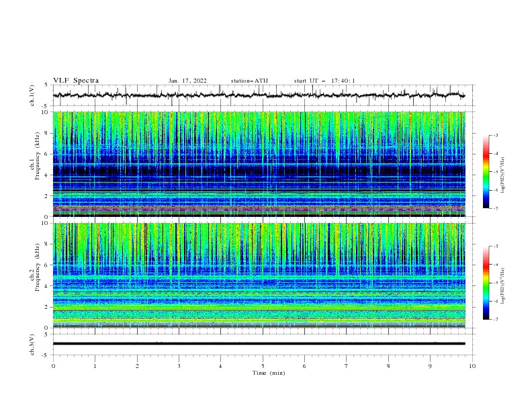The width and height of the screenshot is (532, 411).
Task: Click time axis tick label "0"
Action: pyautogui.click(x=53, y=366)
